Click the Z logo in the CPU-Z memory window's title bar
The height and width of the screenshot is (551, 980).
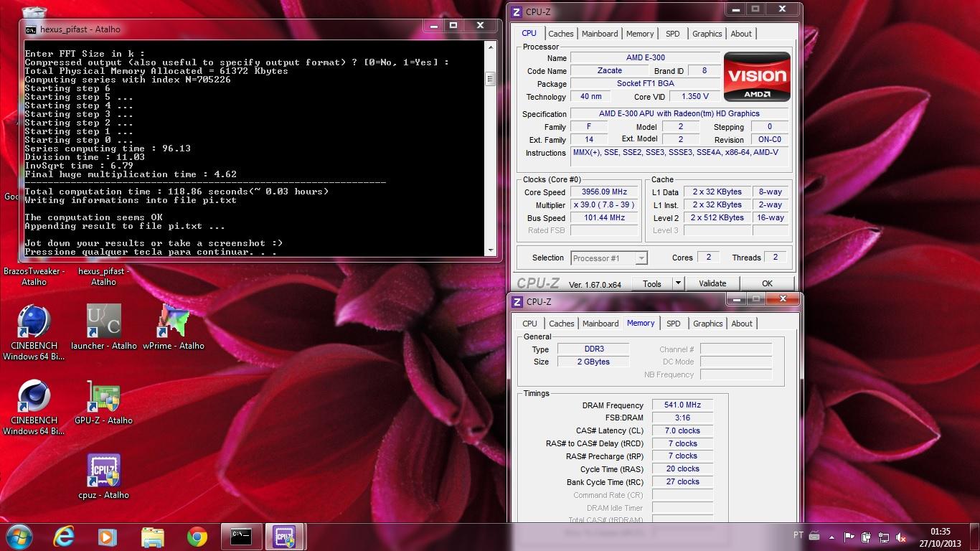pos(517,302)
